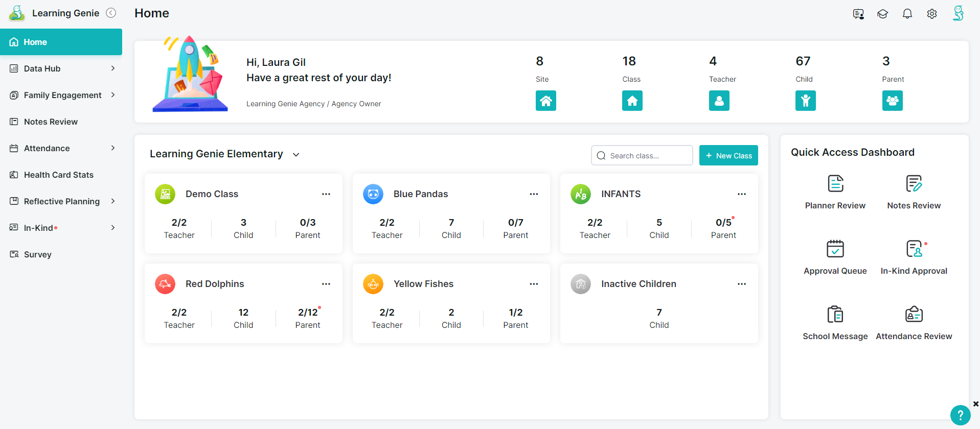The image size is (980, 429).
Task: Click the Inactive Children avatar icon
Action: pos(581,284)
